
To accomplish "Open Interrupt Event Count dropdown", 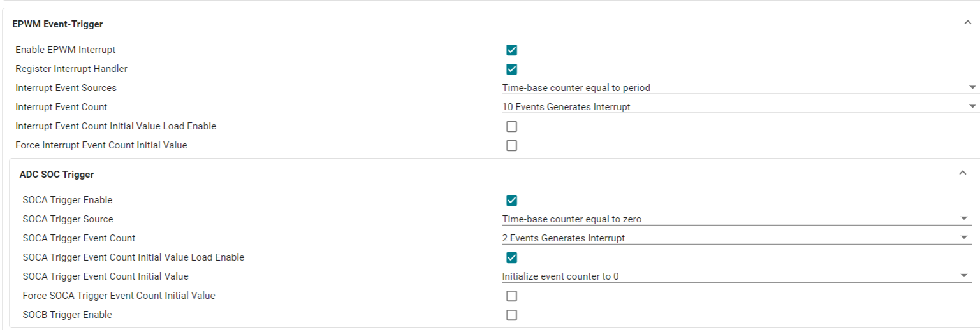I will [740, 107].
